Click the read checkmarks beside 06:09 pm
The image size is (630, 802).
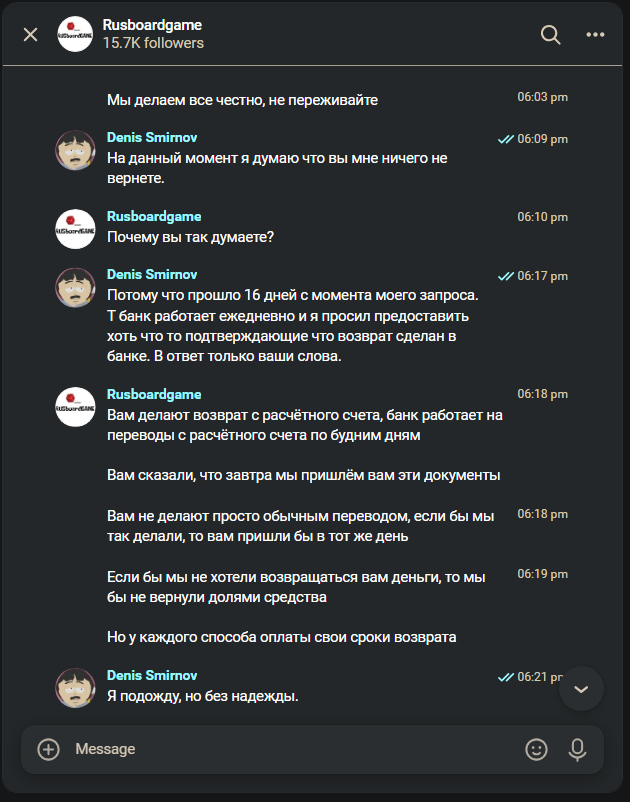pyautogui.click(x=505, y=139)
